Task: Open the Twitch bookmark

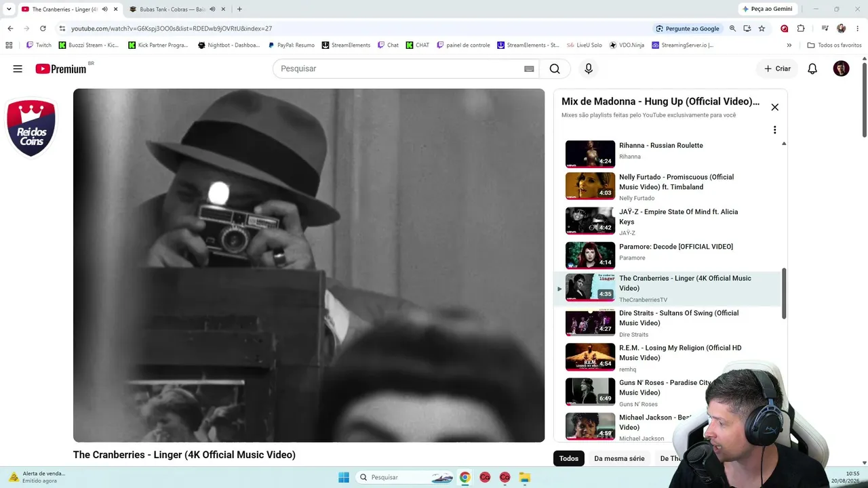Action: pyautogui.click(x=39, y=45)
